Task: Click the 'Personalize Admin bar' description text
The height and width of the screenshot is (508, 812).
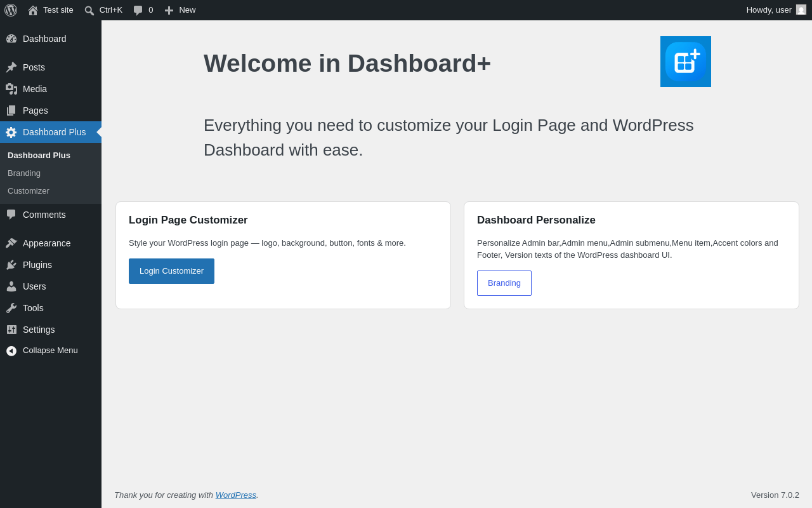Action: click(x=627, y=249)
